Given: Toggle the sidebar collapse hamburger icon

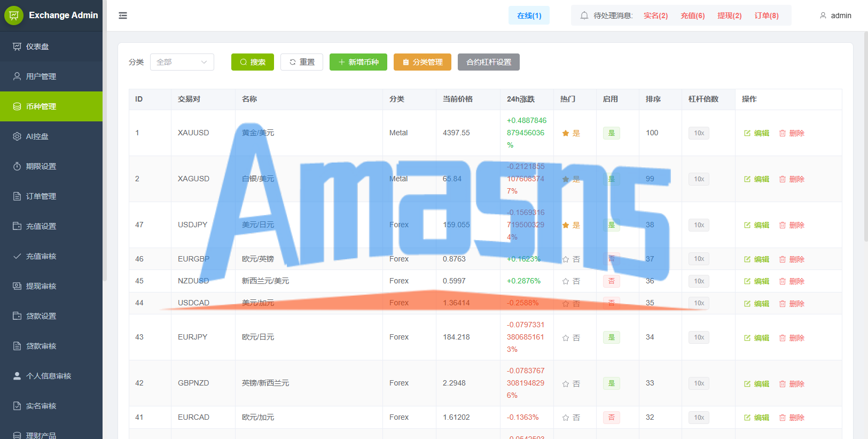Looking at the screenshot, I should pos(123,16).
